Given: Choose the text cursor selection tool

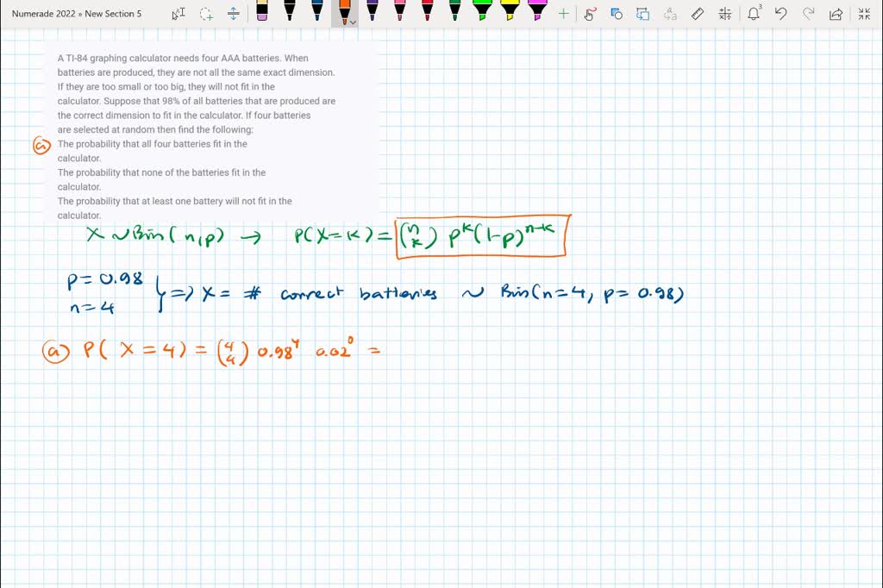Looking at the screenshot, I should [180, 14].
